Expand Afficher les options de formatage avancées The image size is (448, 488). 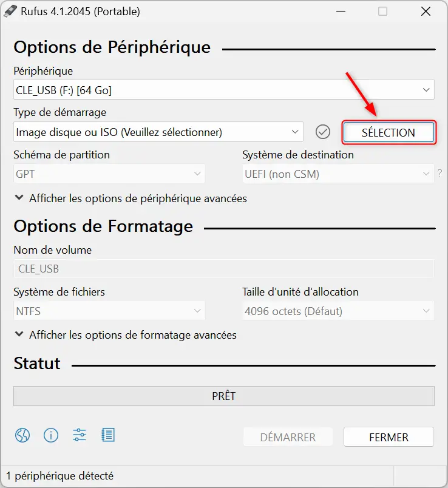126,335
